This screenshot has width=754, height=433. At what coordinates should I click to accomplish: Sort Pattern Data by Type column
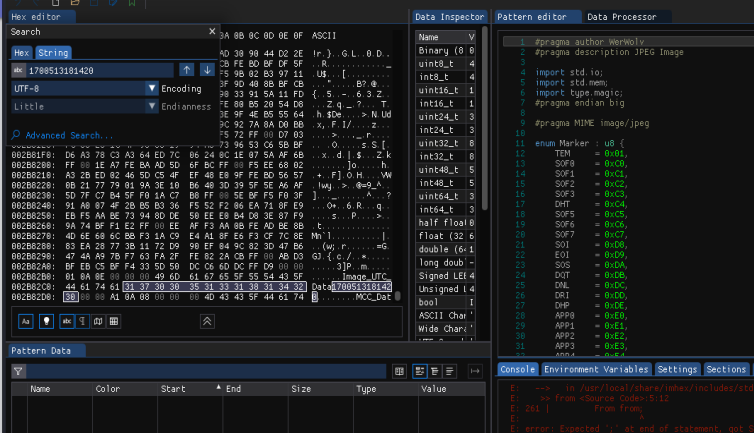click(386, 389)
